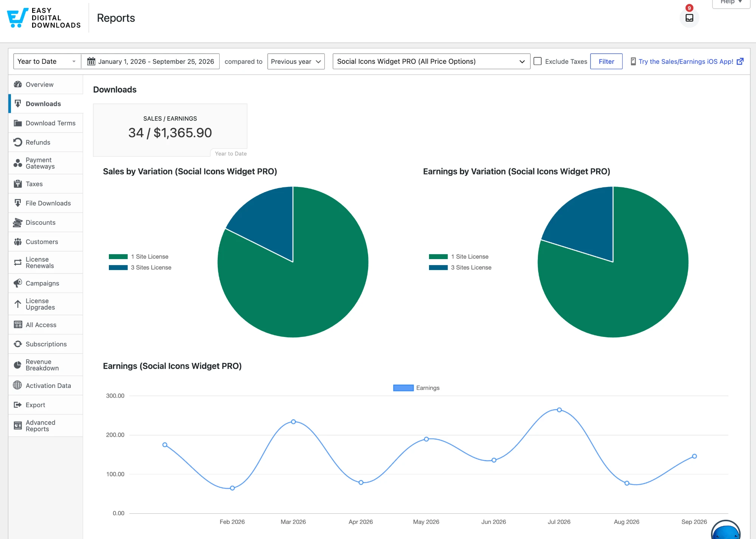This screenshot has width=756, height=539.
Task: Click the All Access icon
Action: 18,324
